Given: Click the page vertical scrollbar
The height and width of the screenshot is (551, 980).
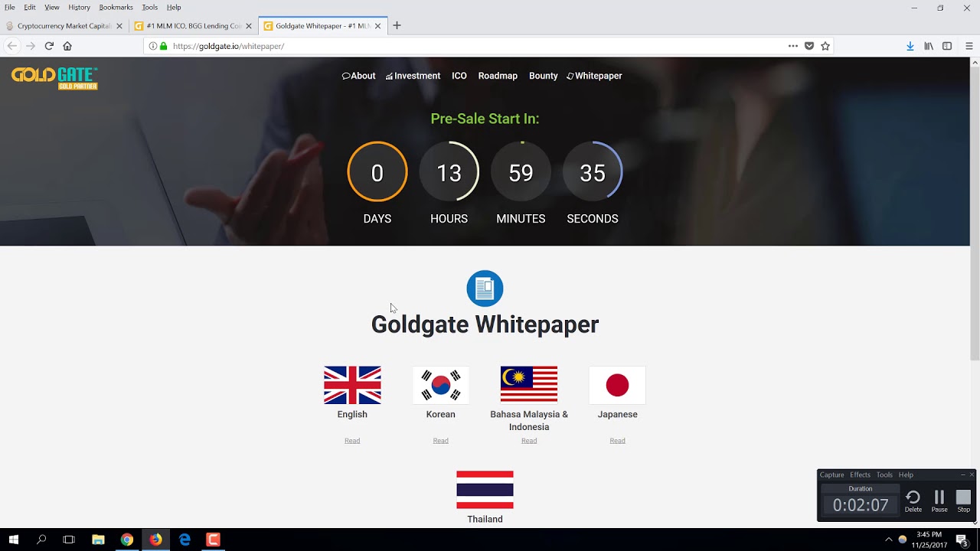Looking at the screenshot, I should tap(975, 214).
